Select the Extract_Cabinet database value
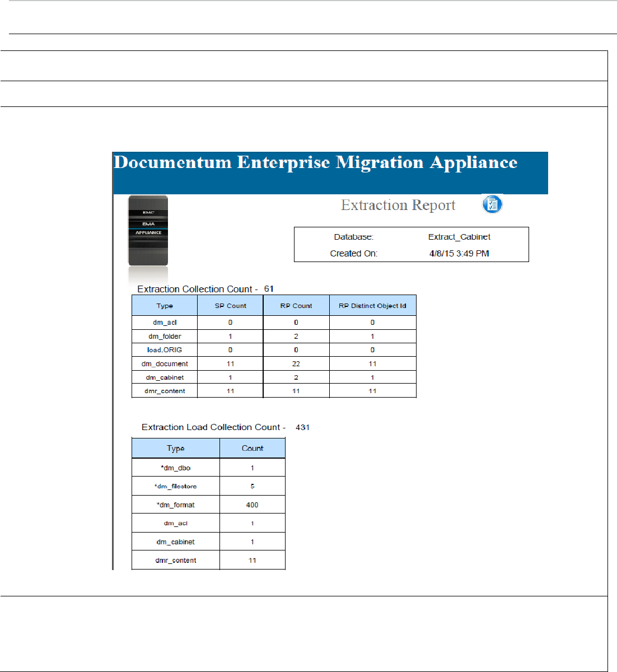Screen dimensions: 617x672 (x=459, y=237)
